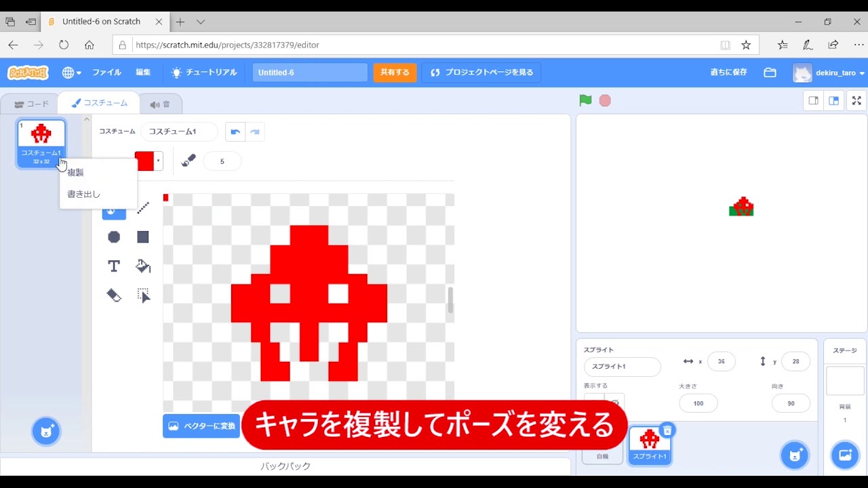Switch to small stage layout
This screenshot has height=488, width=868.
coord(813,100)
